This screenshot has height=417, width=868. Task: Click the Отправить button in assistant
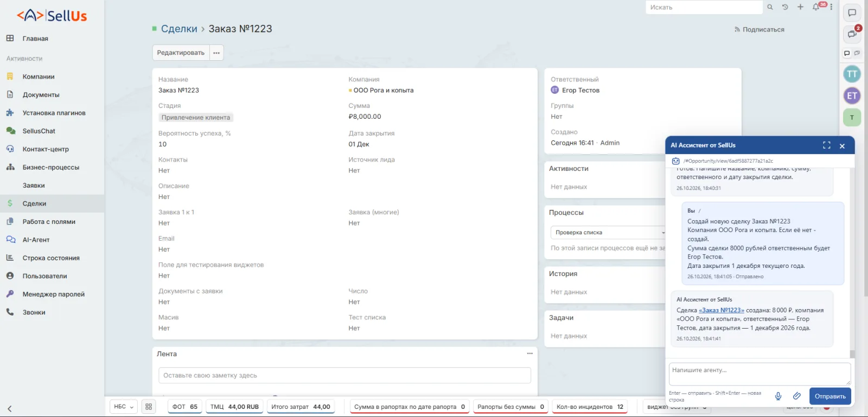830,396
